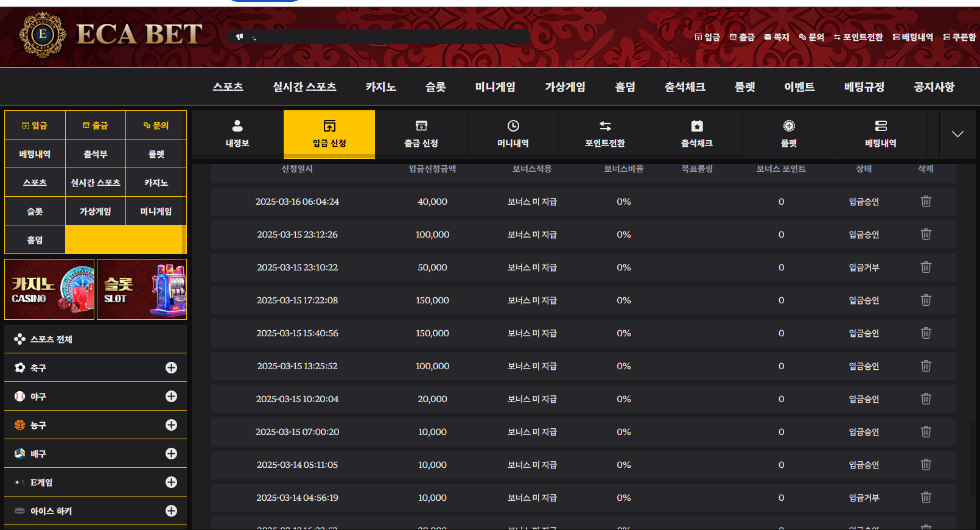
Task: Delete the 2025-03-15 23:10:22 rejected deposit row
Action: tap(926, 267)
